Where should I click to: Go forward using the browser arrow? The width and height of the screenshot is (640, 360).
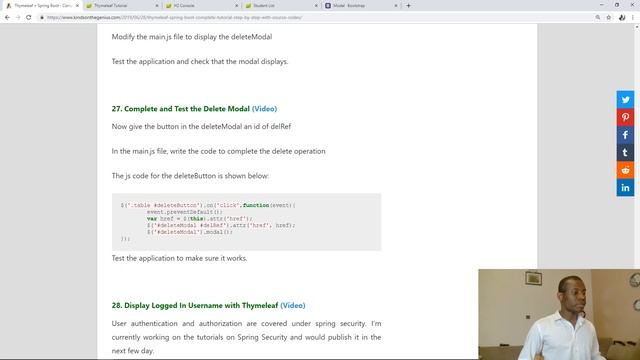[18, 18]
